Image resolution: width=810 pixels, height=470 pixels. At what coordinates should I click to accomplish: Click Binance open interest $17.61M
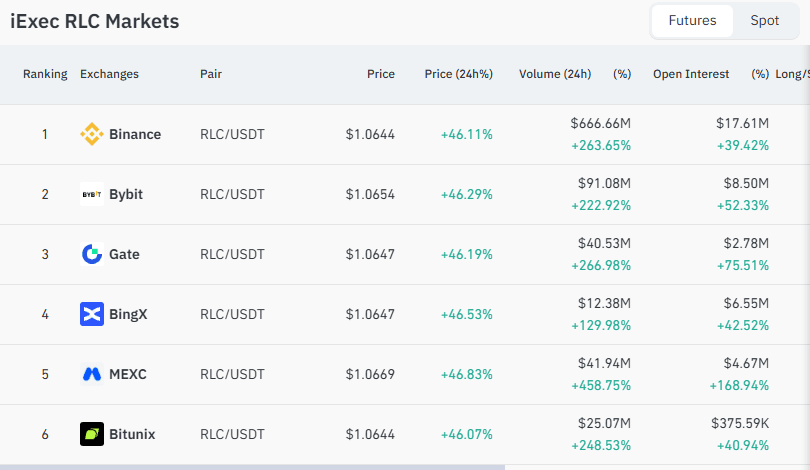pyautogui.click(x=742, y=123)
